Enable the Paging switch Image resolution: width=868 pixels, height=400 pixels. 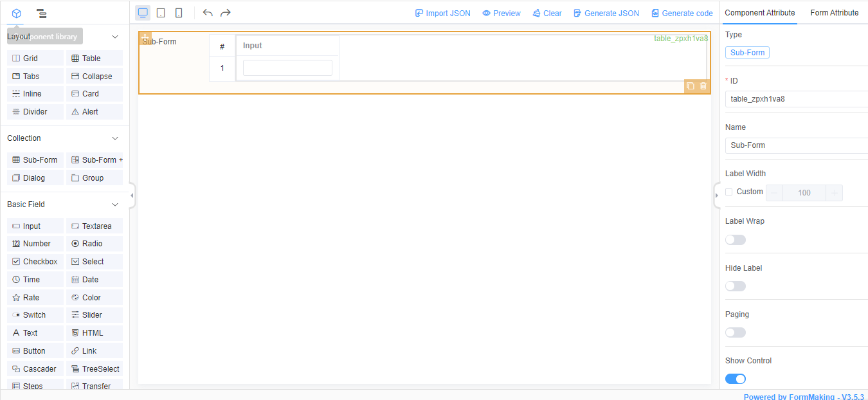pos(736,332)
